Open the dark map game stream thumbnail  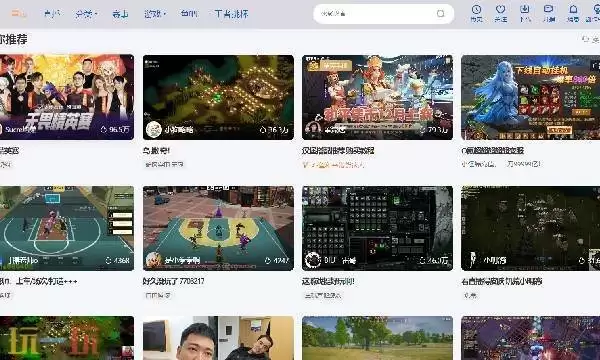(x=530, y=228)
